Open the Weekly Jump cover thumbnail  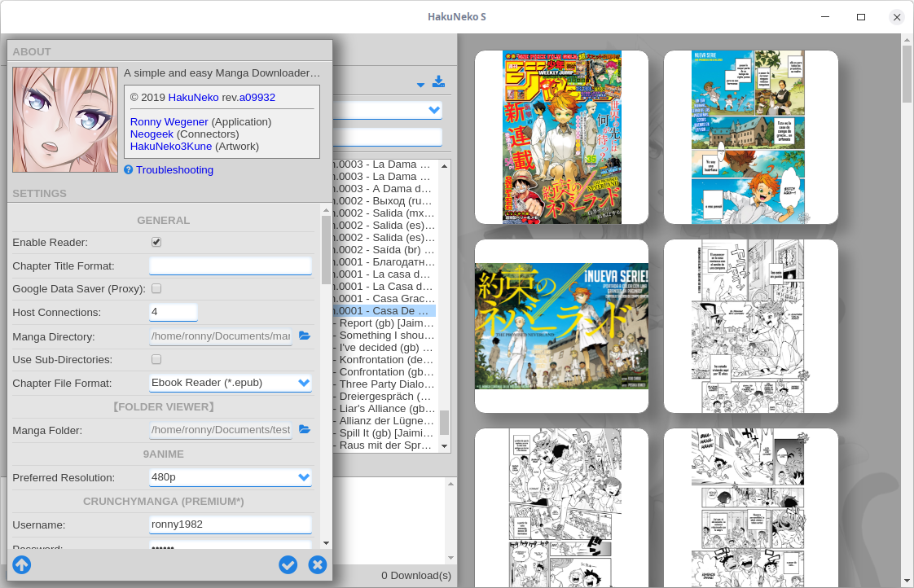562,137
